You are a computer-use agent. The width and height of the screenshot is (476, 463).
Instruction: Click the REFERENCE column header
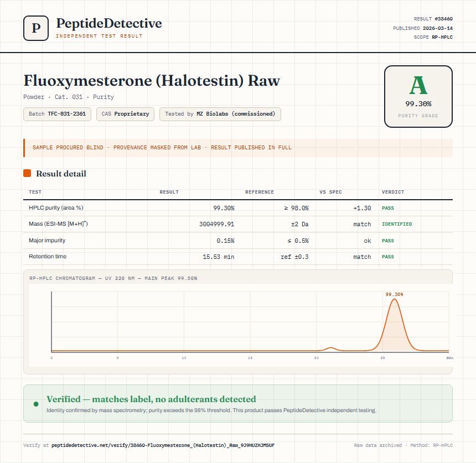259,192
